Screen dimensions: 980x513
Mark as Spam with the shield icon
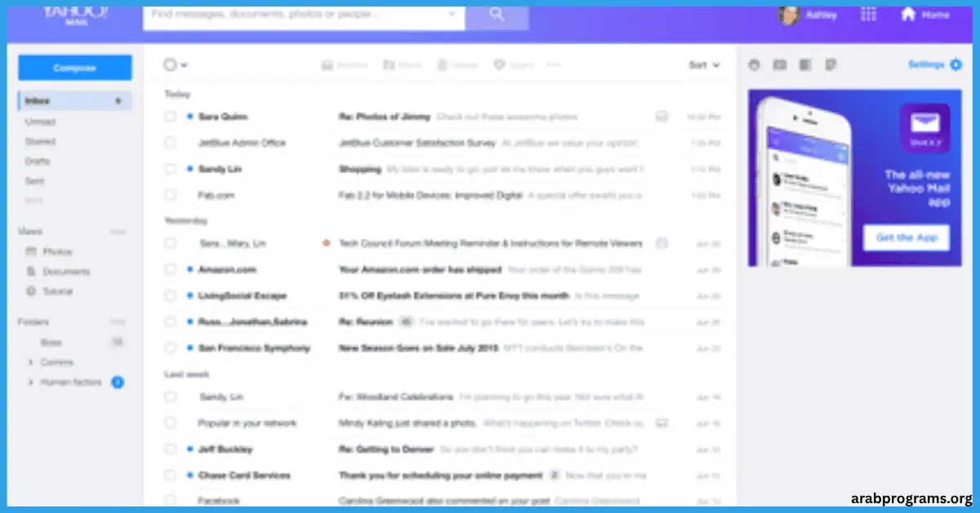[499, 65]
